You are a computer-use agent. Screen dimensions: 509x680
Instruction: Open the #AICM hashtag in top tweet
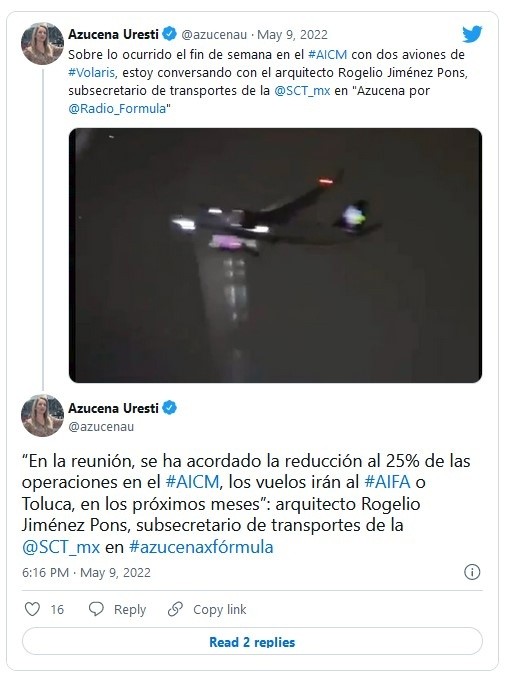point(327,55)
